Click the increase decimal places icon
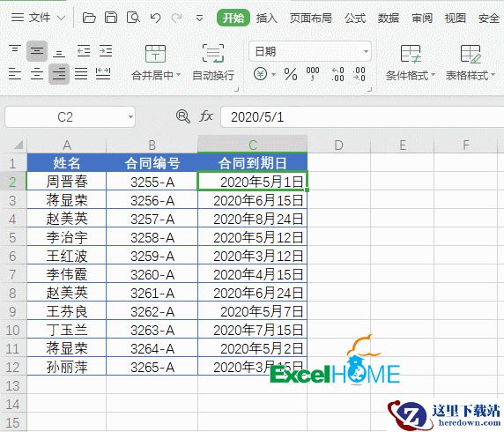Viewport: 504px width, 432px height. (337, 74)
